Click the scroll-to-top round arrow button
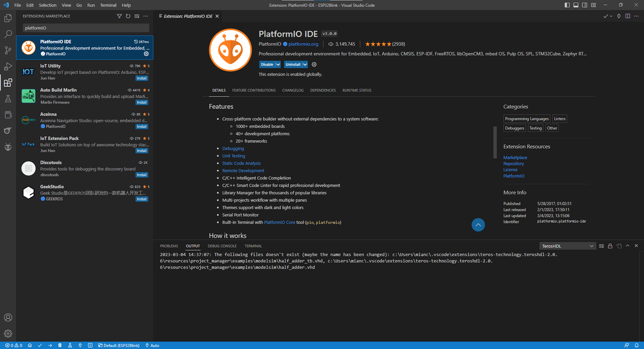644x349 pixels. pyautogui.click(x=478, y=225)
